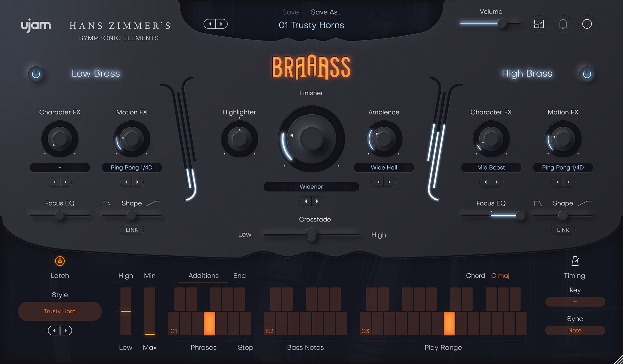Select previous preset arrow beside preset name
Image resolution: width=623 pixels, height=364 pixels.
tap(210, 24)
